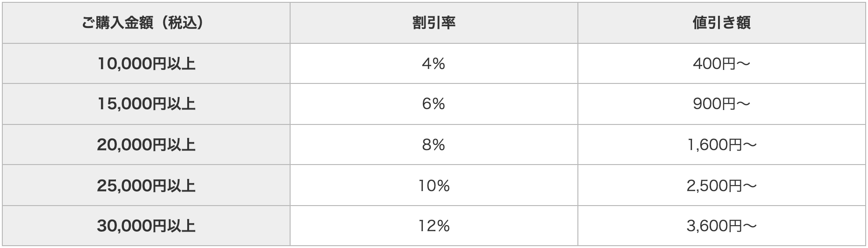Viewport: 868px width, 248px height.
Task: Click the 12% discount rate cell
Action: click(x=434, y=226)
